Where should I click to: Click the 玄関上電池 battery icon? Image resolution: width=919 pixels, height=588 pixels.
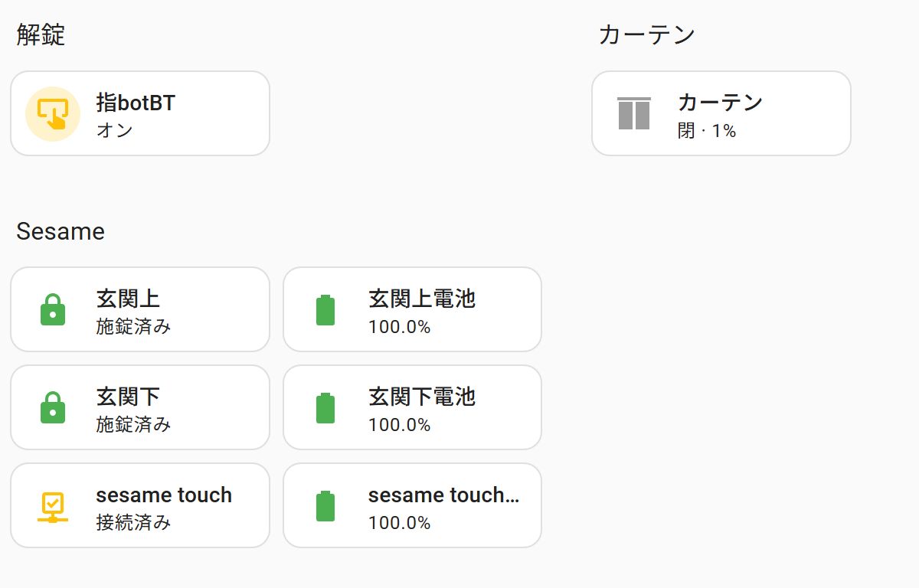click(325, 310)
